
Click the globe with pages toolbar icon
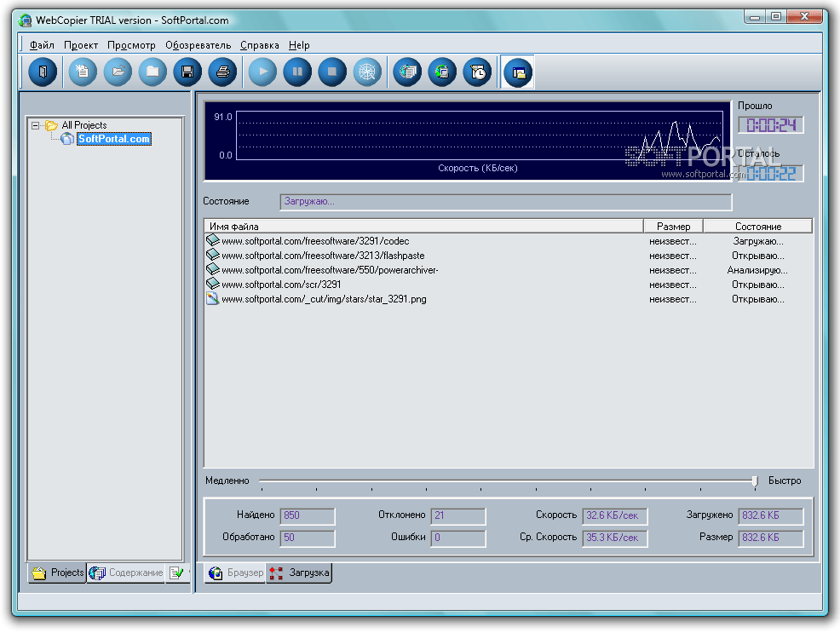[x=408, y=72]
